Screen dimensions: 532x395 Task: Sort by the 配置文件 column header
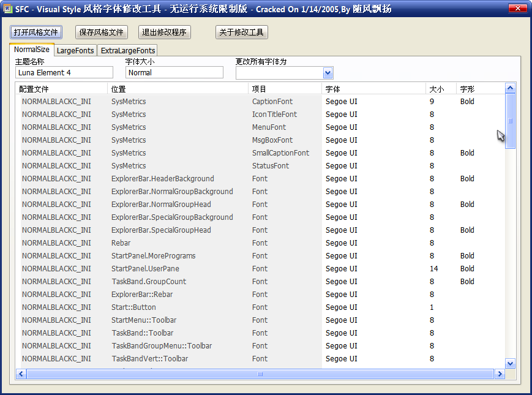pos(61,89)
